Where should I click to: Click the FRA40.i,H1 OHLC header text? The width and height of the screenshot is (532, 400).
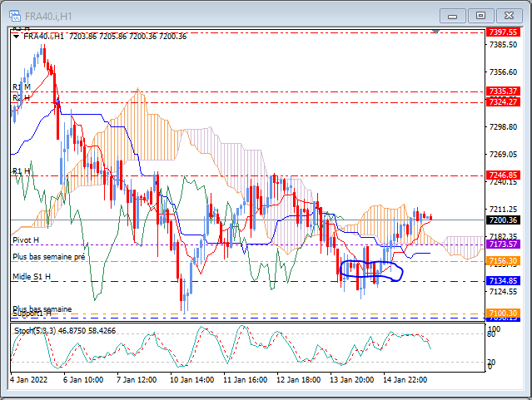(x=105, y=37)
